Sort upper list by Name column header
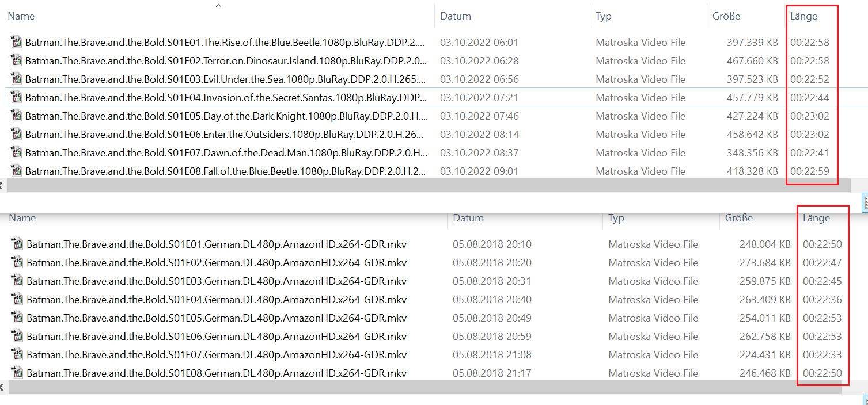The height and width of the screenshot is (405, 868). pyautogui.click(x=21, y=16)
